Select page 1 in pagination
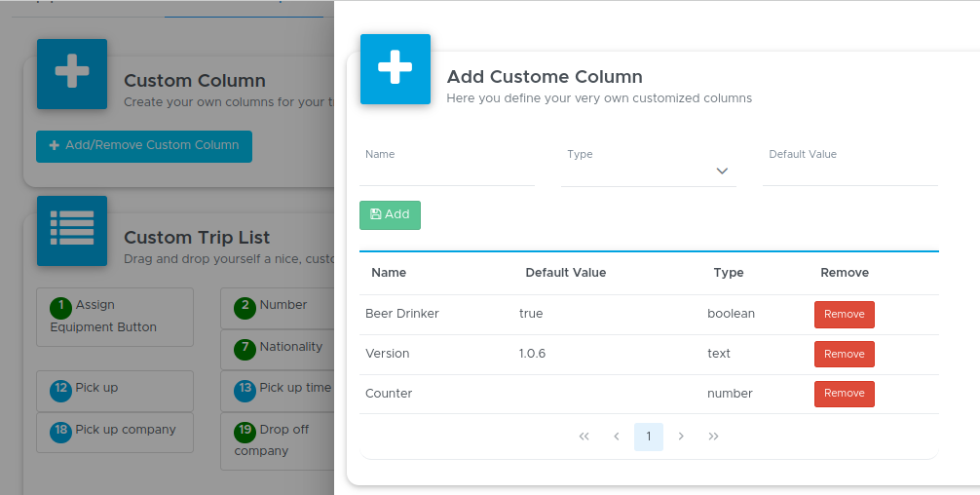This screenshot has width=980, height=495. (x=649, y=437)
